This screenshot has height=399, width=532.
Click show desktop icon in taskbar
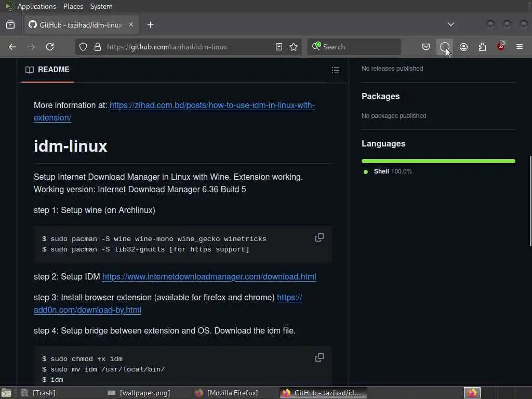pos(6,393)
